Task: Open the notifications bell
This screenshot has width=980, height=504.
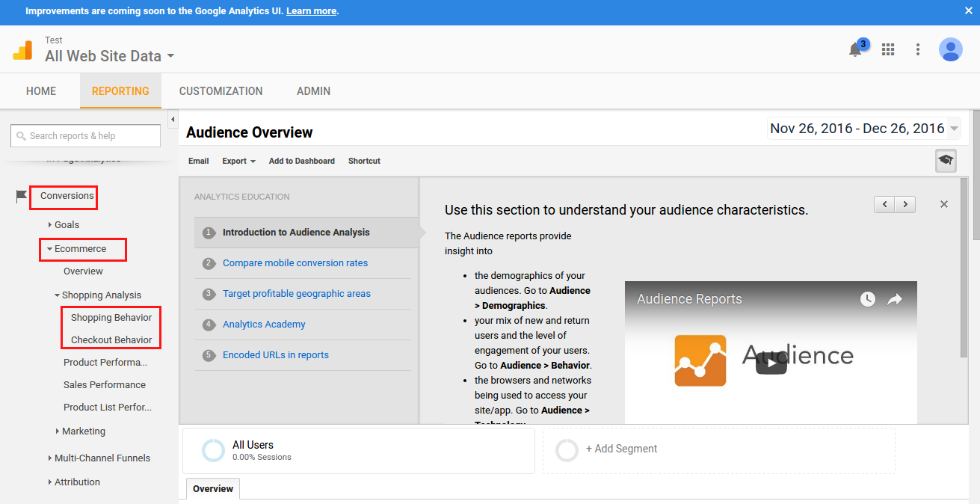Action: pyautogui.click(x=855, y=49)
